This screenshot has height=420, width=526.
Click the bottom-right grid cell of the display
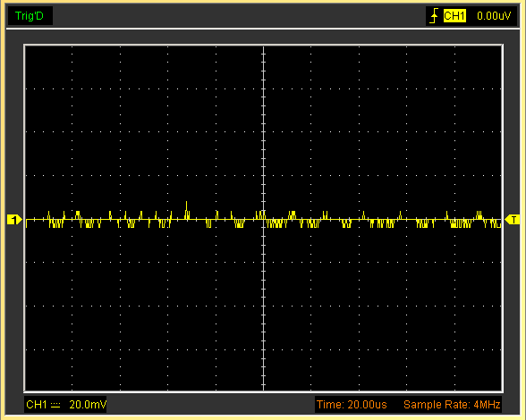[x=478, y=370]
